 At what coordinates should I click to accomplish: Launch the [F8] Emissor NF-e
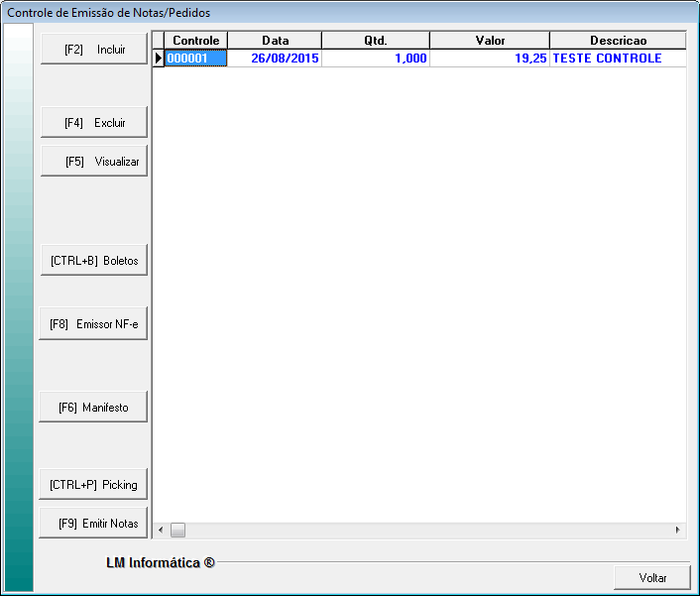[94, 323]
